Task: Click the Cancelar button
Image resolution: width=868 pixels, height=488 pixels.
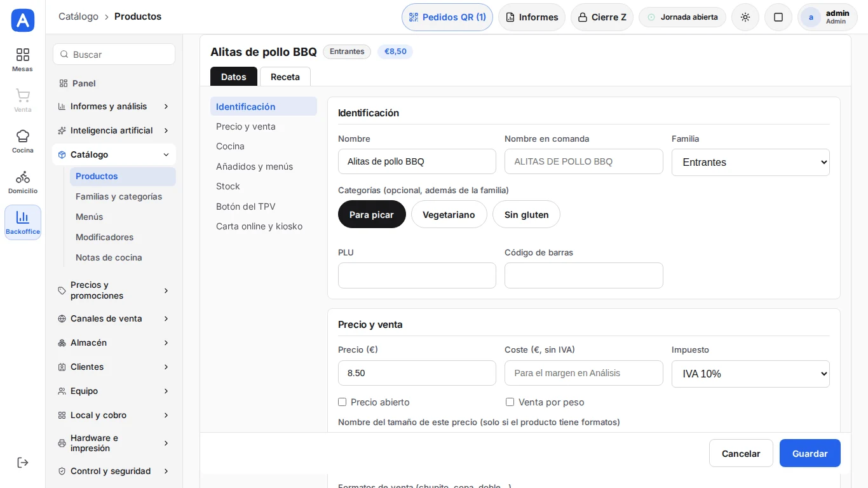Action: click(741, 454)
